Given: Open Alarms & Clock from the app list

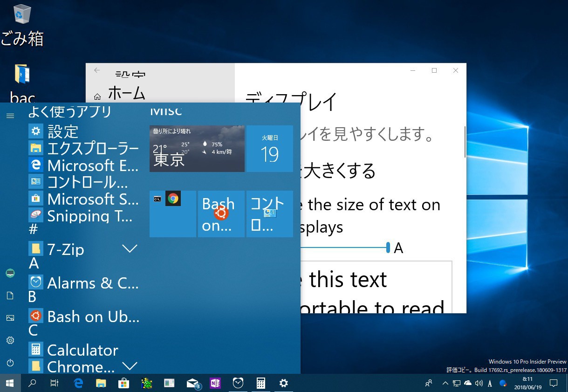Looking at the screenshot, I should (84, 283).
